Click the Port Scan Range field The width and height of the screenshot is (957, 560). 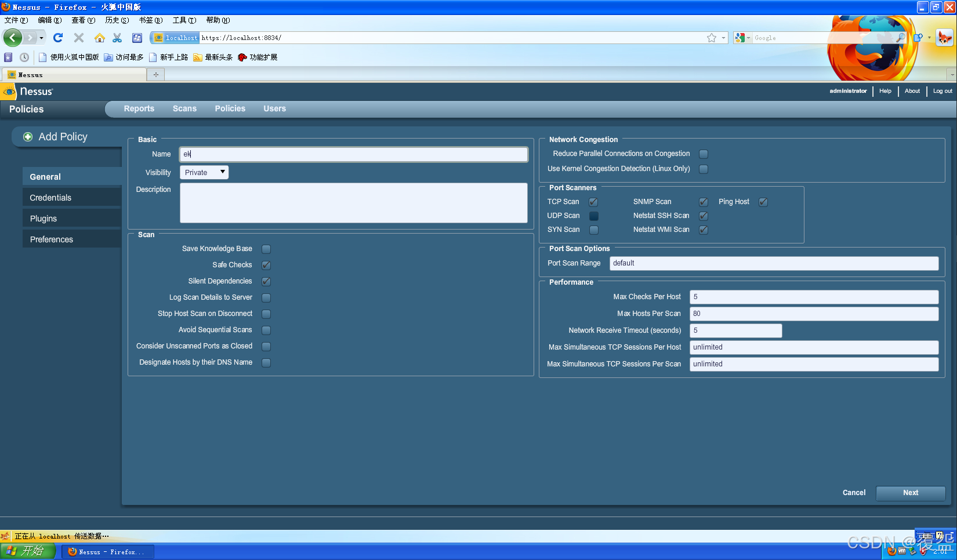coord(774,263)
